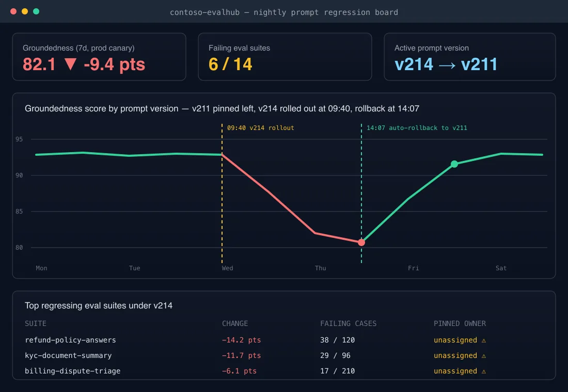
Task: Open the Active prompt version card
Action: (469, 57)
